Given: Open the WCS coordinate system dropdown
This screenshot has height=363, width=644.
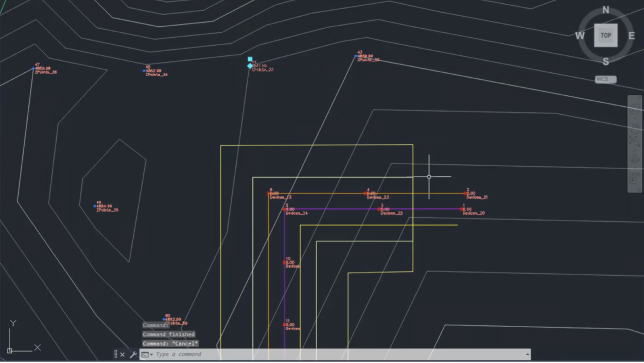Looking at the screenshot, I should (x=606, y=79).
